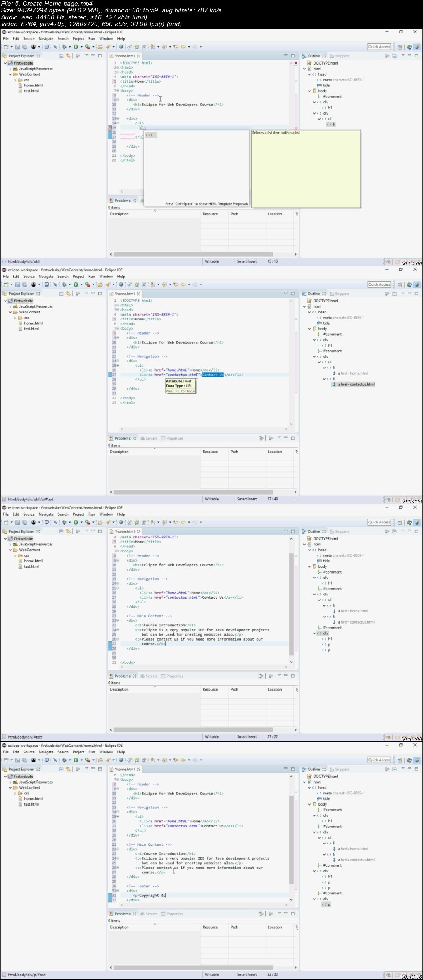
Task: Click the Location column header in the third frame
Action: (x=280, y=690)
